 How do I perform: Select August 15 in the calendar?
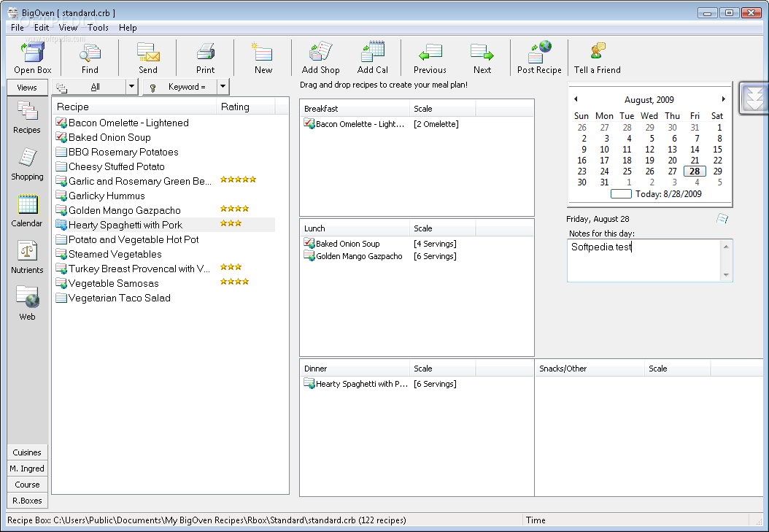pyautogui.click(x=717, y=149)
